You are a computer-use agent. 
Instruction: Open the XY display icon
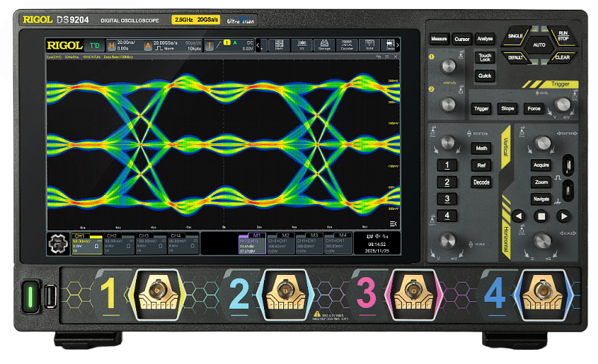click(302, 45)
